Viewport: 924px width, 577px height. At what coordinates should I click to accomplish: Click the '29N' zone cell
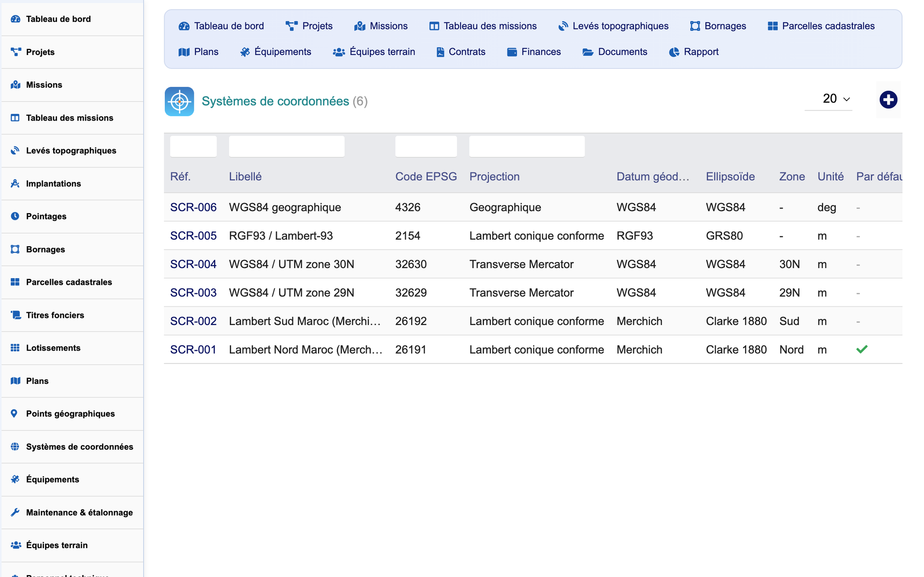click(789, 293)
